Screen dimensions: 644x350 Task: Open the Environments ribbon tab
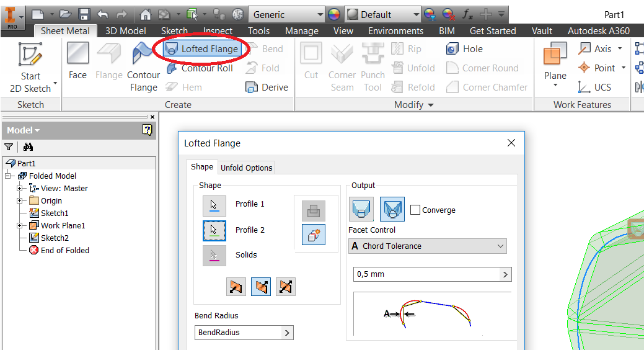[395, 31]
